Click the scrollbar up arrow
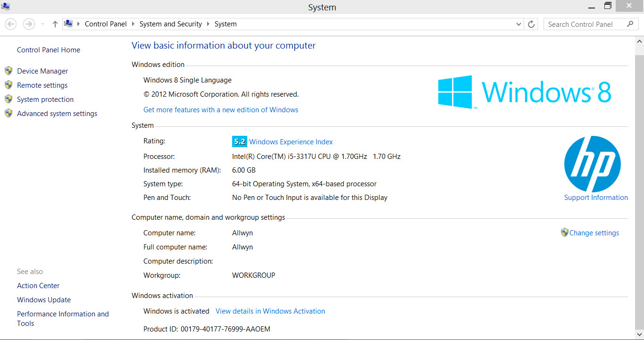 click(639, 41)
